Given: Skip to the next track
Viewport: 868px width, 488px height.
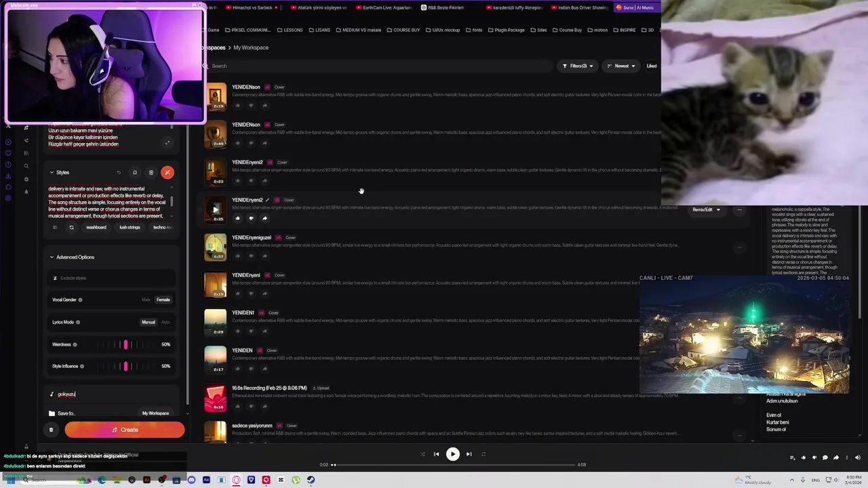Looking at the screenshot, I should (x=469, y=454).
